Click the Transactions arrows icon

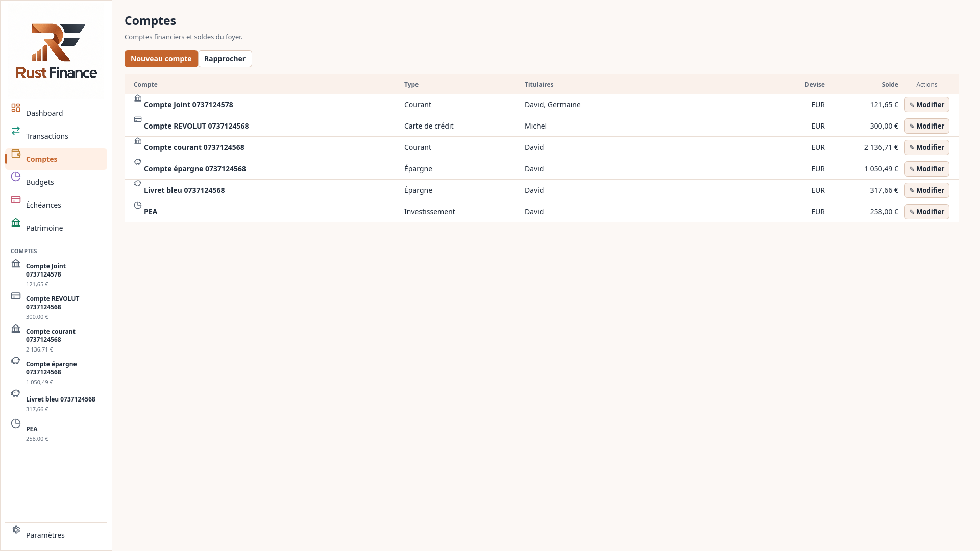[x=16, y=131]
